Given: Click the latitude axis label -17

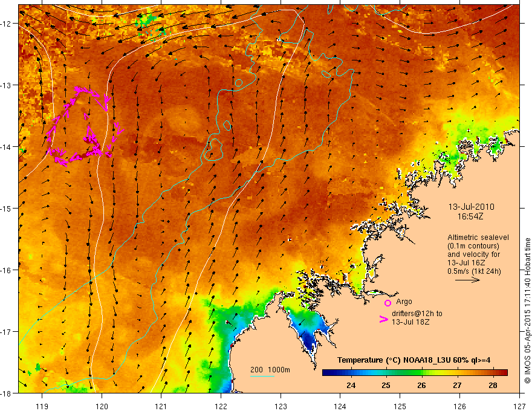Looking at the screenshot, I should coord(7,332).
